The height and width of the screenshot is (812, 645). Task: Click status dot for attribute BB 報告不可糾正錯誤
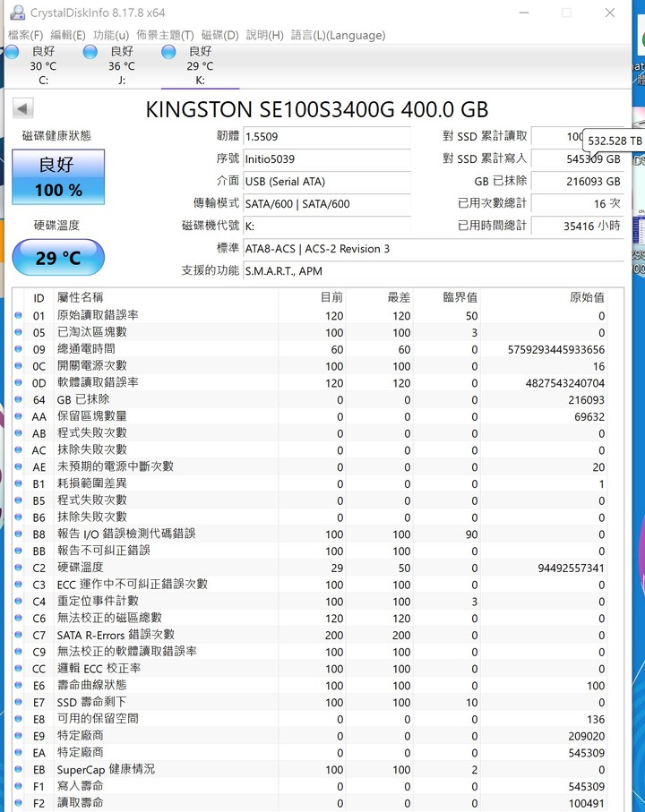[19, 551]
